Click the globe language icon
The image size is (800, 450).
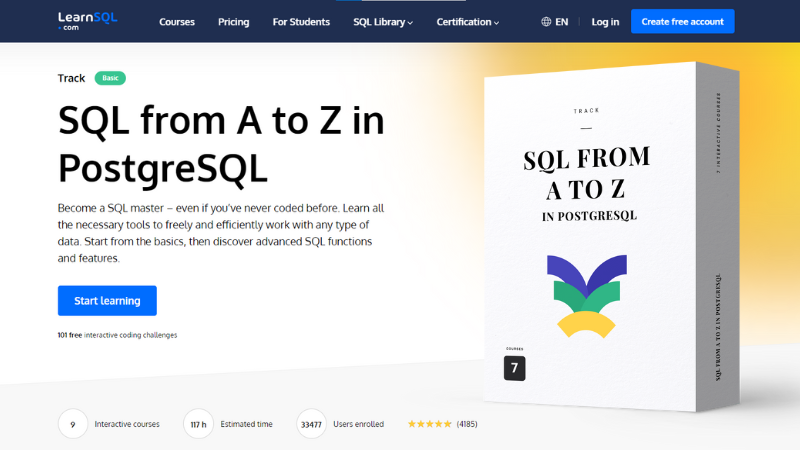coord(546,21)
